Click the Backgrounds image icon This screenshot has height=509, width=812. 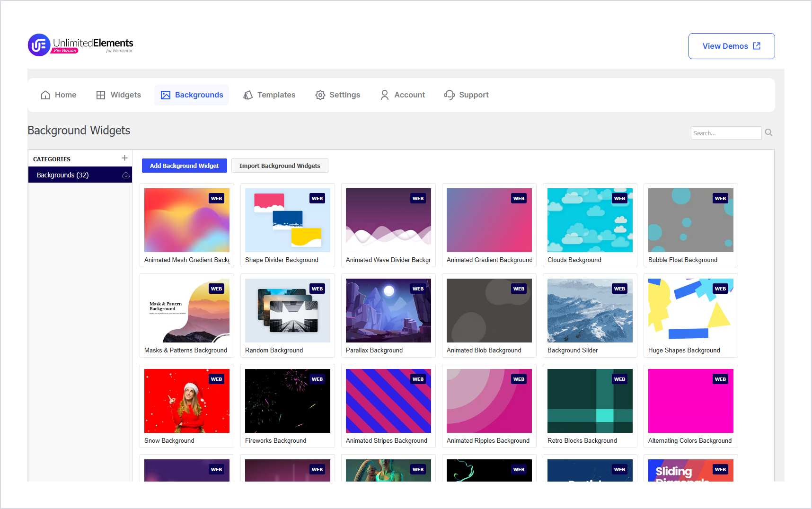click(166, 95)
